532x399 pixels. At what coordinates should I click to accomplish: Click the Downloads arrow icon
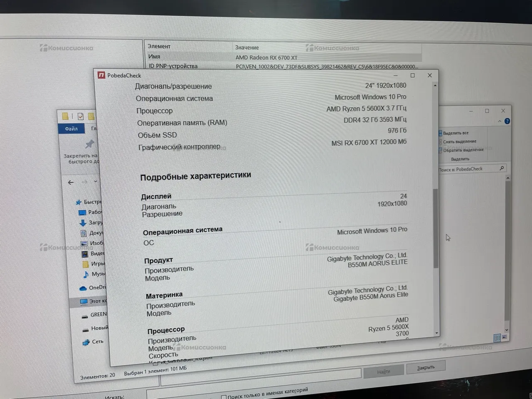[83, 223]
